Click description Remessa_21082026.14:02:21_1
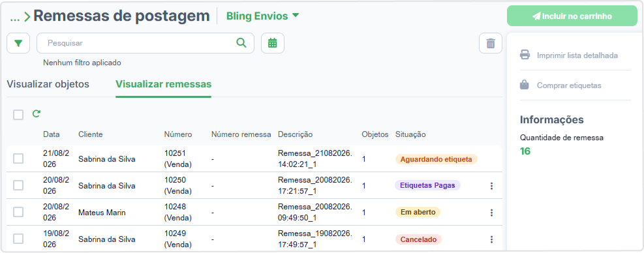644x253 pixels. click(x=315, y=159)
